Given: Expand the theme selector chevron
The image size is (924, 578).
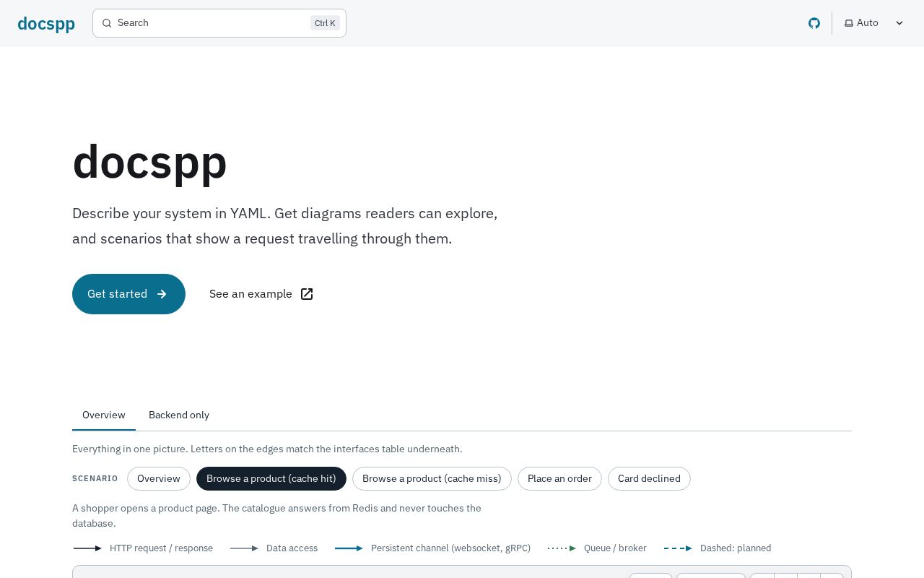Looking at the screenshot, I should point(899,23).
